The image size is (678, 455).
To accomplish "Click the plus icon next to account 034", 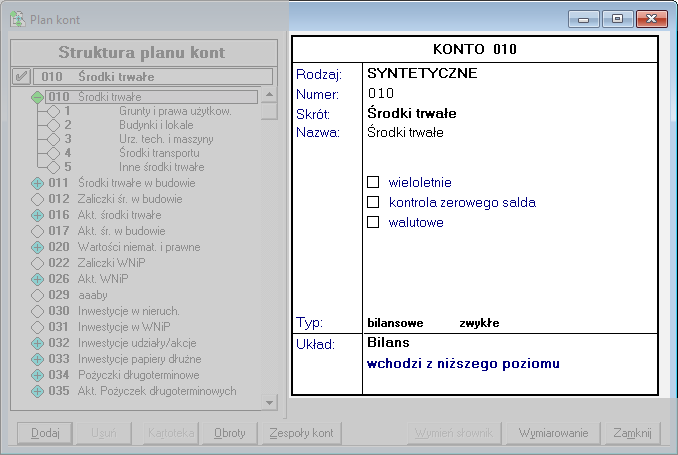I will tap(38, 375).
